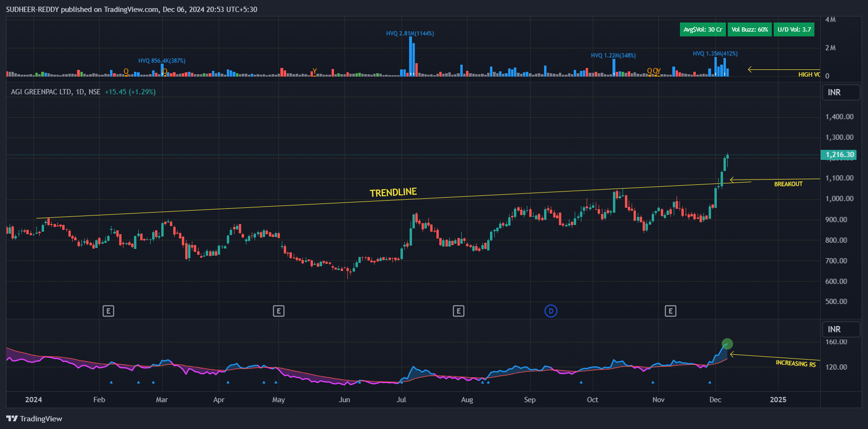The height and width of the screenshot is (429, 868).
Task: Select the INCREASING RS annotation text
Action: coord(796,363)
